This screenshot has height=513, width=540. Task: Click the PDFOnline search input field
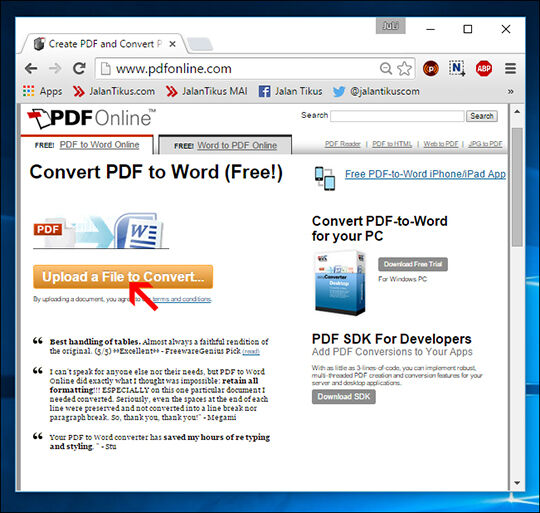(397, 116)
